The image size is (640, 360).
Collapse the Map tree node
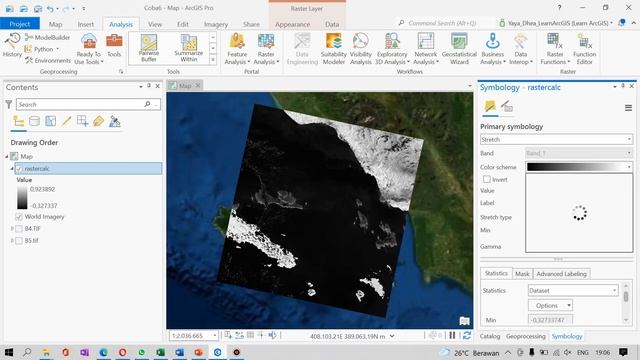(7, 156)
